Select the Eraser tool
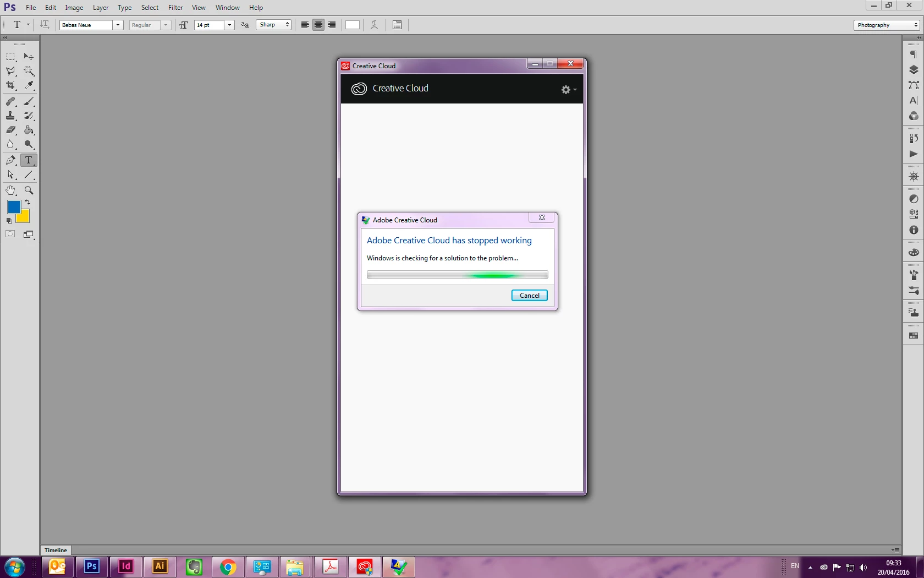Image resolution: width=924 pixels, height=578 pixels. click(x=10, y=130)
